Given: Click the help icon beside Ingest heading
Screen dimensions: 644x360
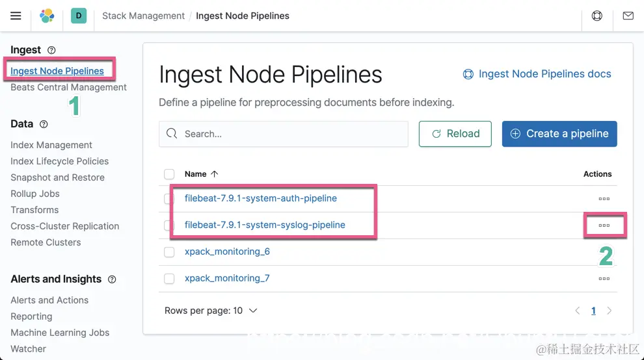Looking at the screenshot, I should tap(52, 50).
